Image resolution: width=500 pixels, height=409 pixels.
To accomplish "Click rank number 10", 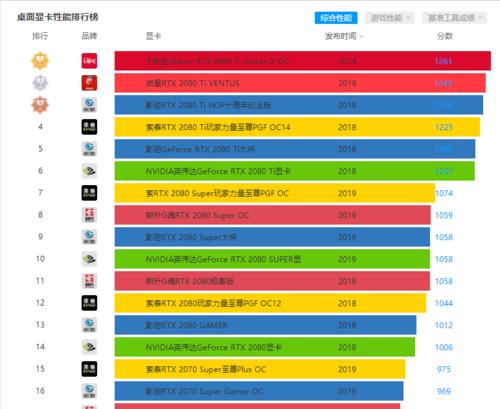I will (40, 259).
